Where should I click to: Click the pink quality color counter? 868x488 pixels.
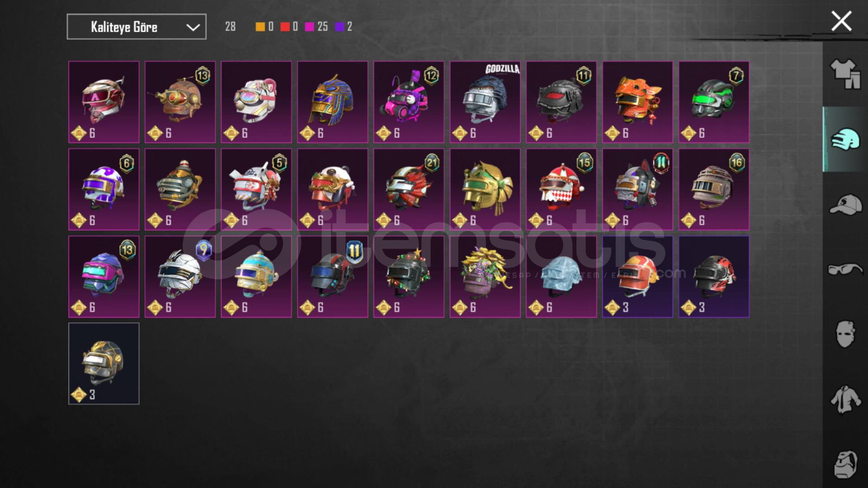point(316,27)
